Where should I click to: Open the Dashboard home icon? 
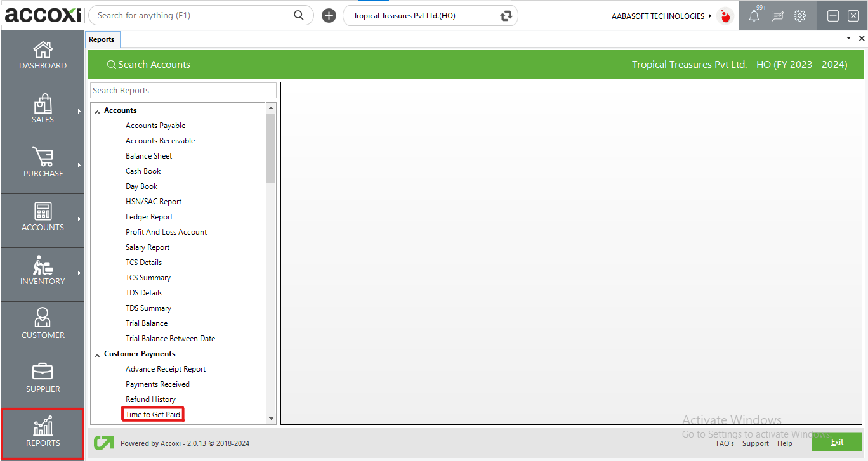[43, 56]
